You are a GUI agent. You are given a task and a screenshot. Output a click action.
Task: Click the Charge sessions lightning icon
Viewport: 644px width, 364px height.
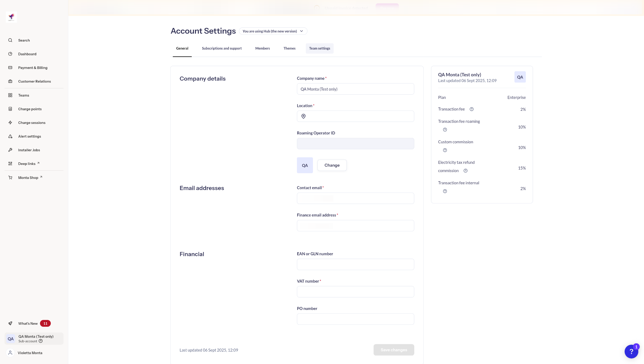10,123
